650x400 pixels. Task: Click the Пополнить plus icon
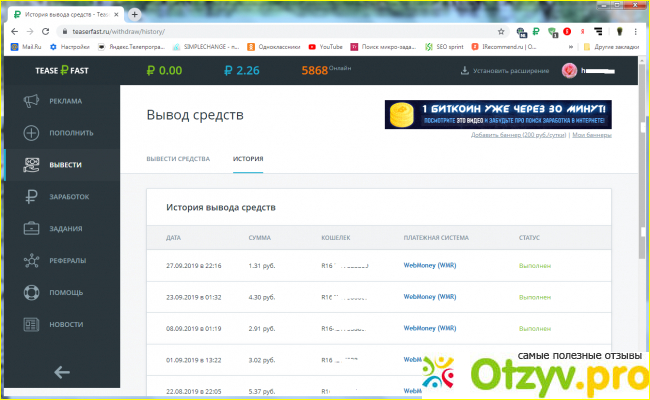(x=31, y=132)
